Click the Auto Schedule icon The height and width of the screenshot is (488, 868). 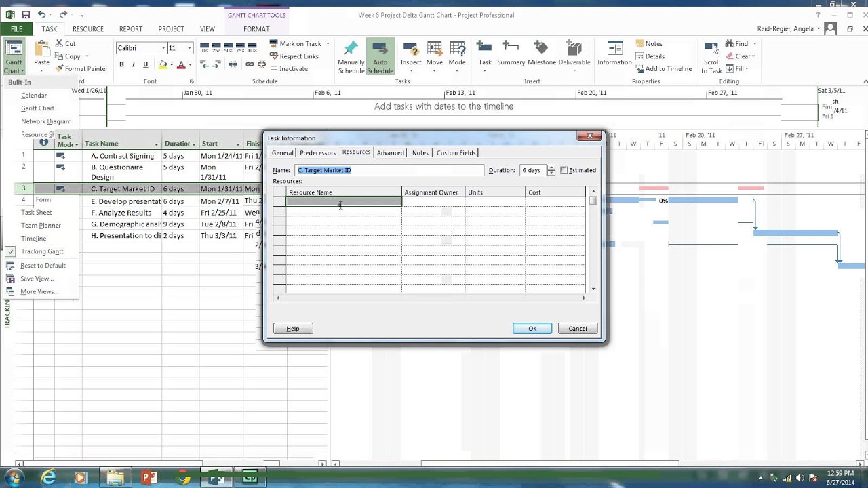(x=380, y=49)
